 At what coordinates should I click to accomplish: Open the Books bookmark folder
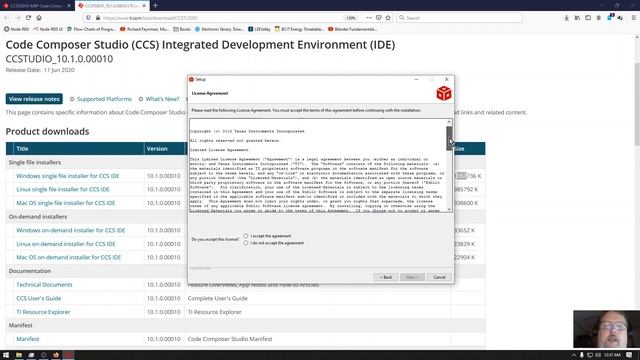(182, 29)
